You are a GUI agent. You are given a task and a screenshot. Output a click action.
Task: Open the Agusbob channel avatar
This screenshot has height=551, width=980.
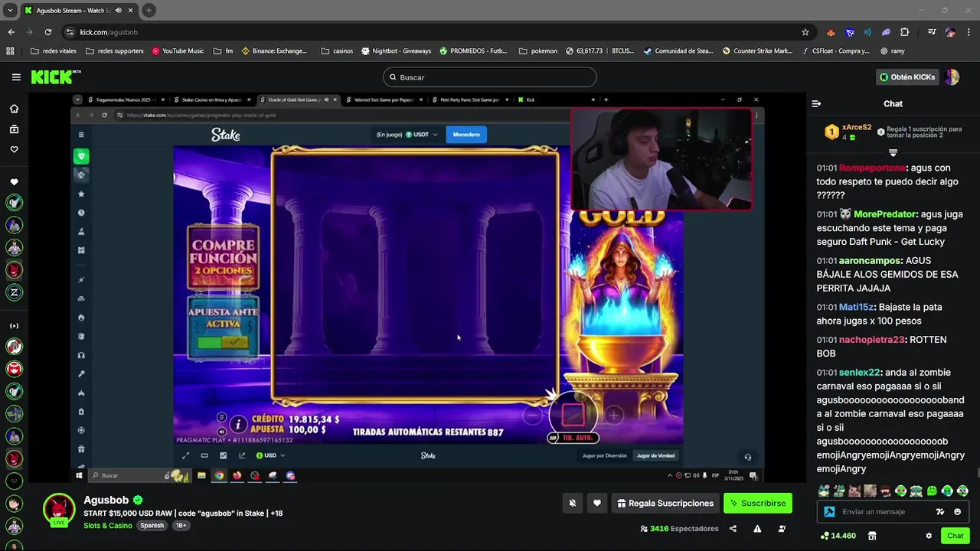click(58, 510)
